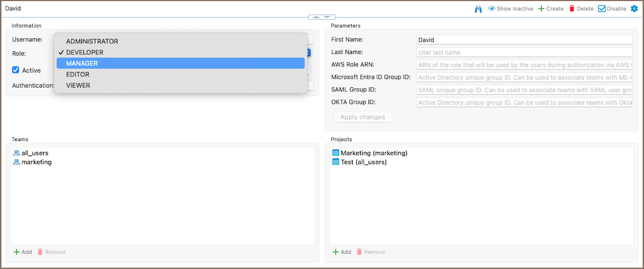Viewport: 644px width, 269px height.
Task: Click the Disable user checkbox icon
Action: (602, 9)
